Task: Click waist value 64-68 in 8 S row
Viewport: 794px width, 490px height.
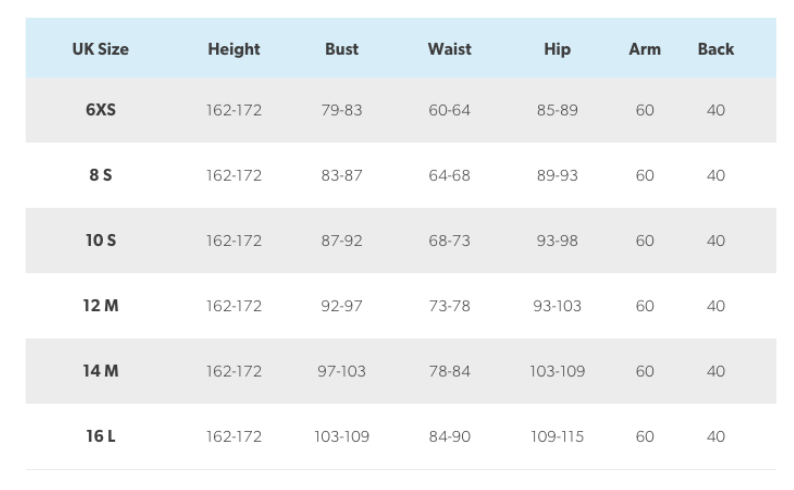Action: (449, 175)
